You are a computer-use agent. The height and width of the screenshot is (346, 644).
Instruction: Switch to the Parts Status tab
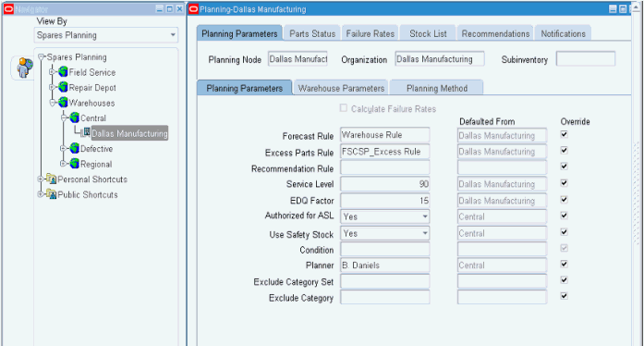(312, 33)
